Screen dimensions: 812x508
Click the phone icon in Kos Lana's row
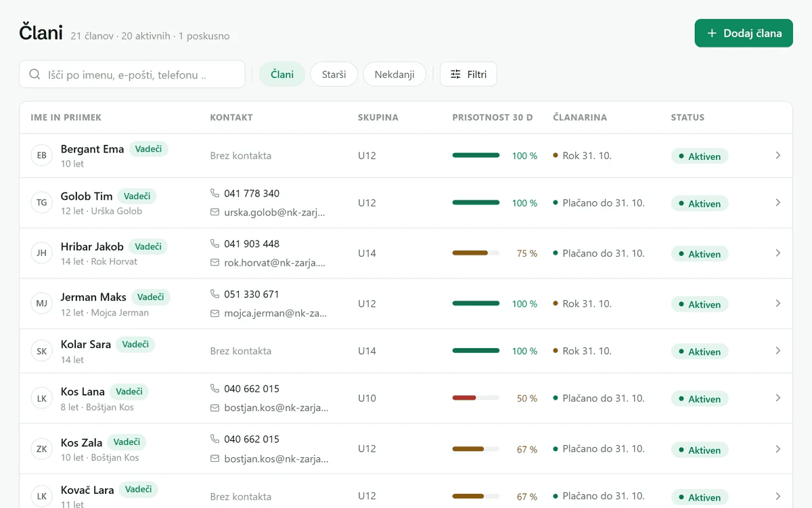(215, 388)
